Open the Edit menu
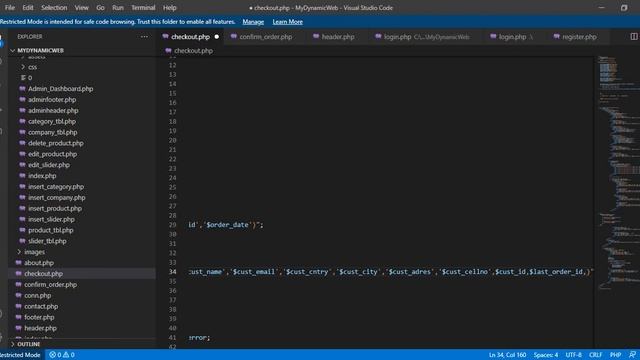The image size is (640, 360). point(28,8)
